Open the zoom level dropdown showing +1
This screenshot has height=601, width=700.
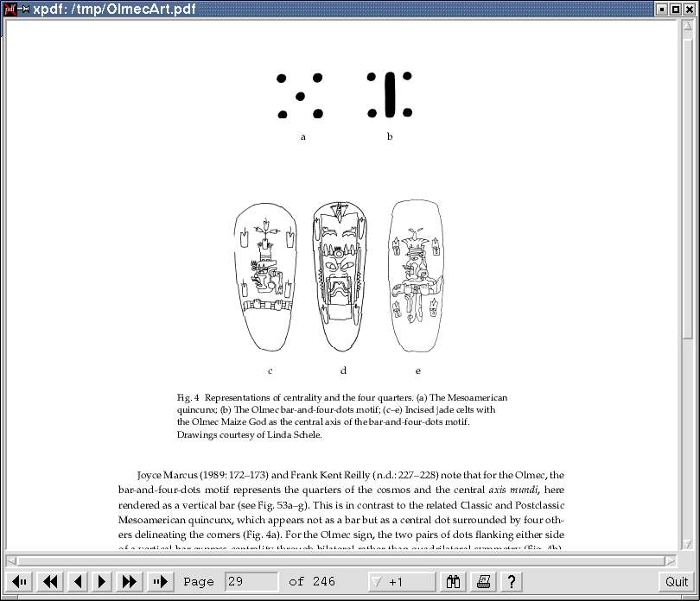click(401, 581)
